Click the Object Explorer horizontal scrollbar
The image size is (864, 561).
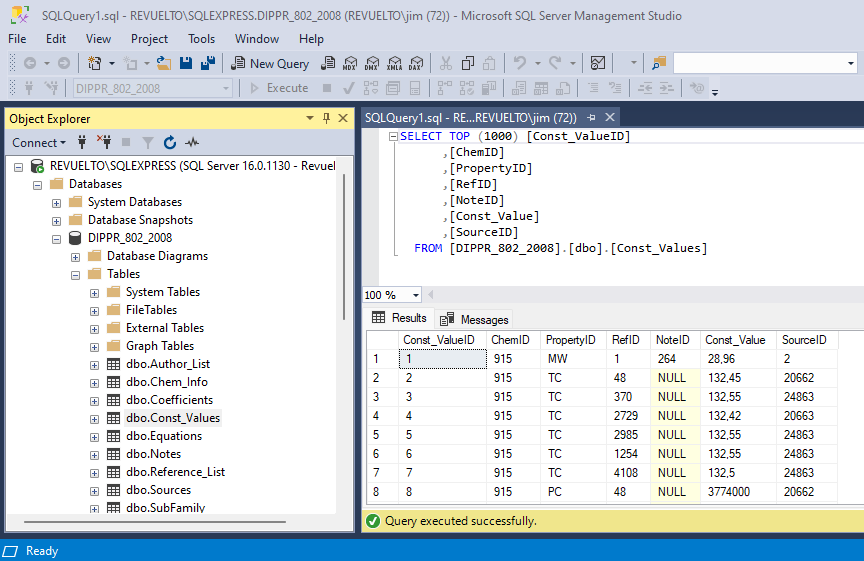155,521
